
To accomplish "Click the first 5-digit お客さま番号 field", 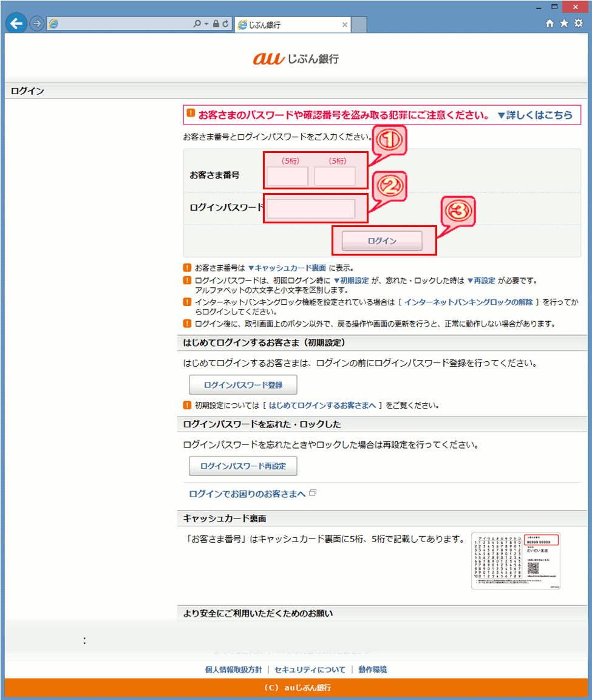I will (288, 176).
